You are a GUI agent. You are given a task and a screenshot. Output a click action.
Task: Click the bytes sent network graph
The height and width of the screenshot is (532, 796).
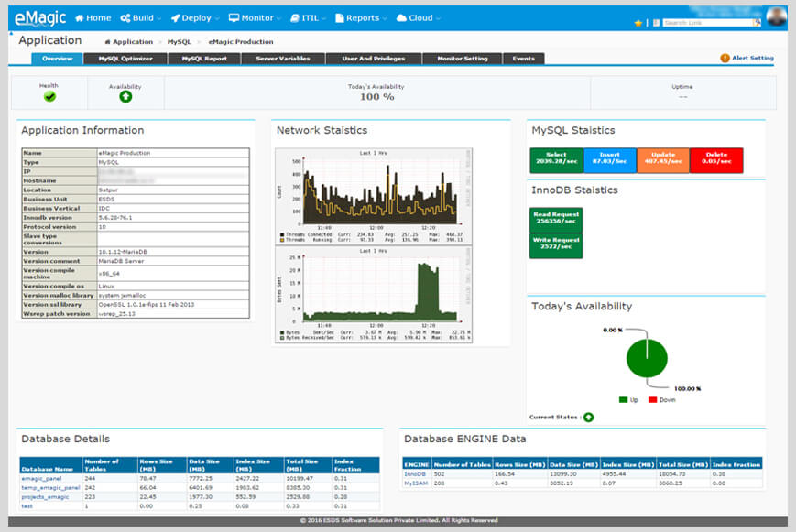[374, 295]
